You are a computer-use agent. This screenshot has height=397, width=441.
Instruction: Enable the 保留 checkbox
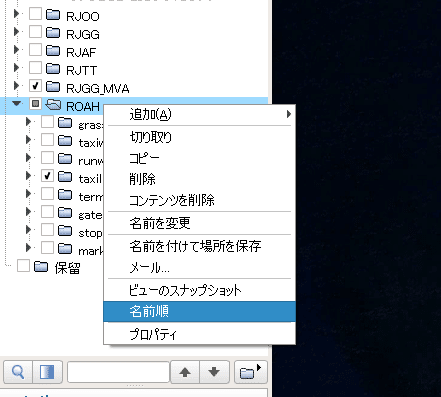pyautogui.click(x=23, y=266)
